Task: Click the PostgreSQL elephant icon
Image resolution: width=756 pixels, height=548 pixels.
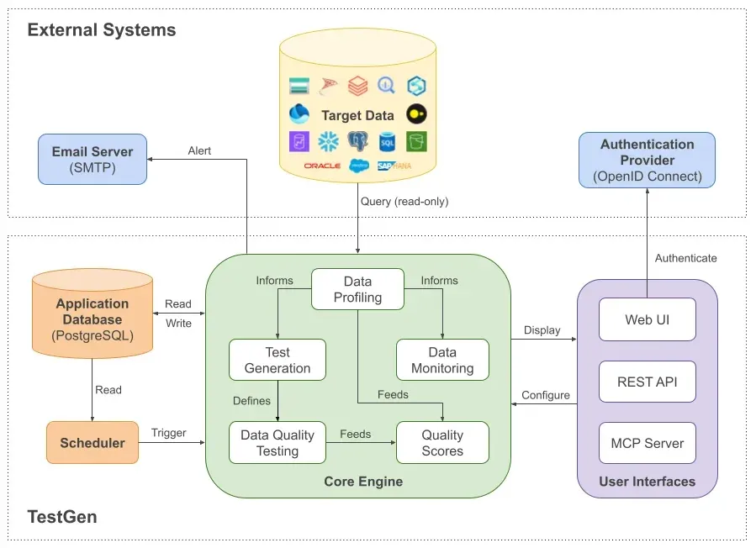Action: point(357,142)
